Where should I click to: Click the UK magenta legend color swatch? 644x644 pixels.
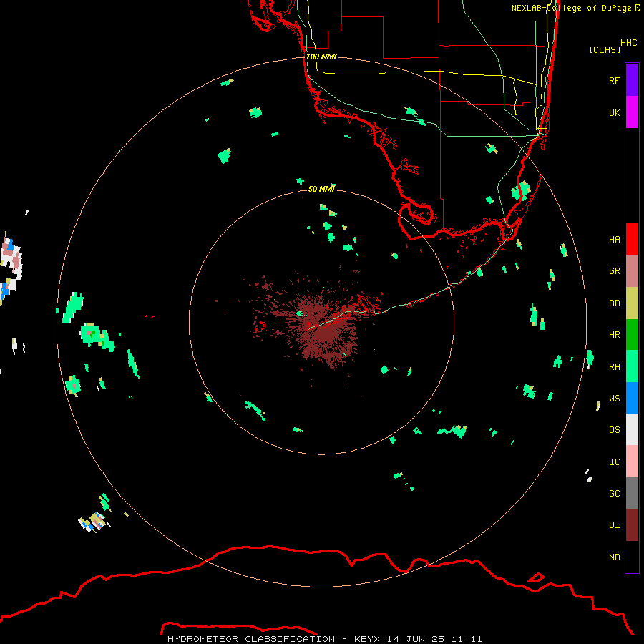tap(632, 112)
